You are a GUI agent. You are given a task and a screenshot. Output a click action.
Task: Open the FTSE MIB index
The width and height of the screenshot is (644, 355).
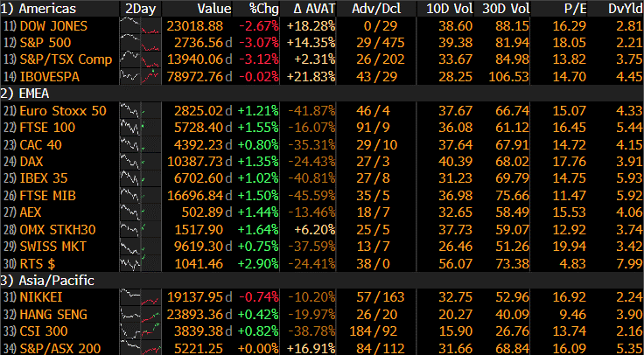pyautogui.click(x=47, y=195)
